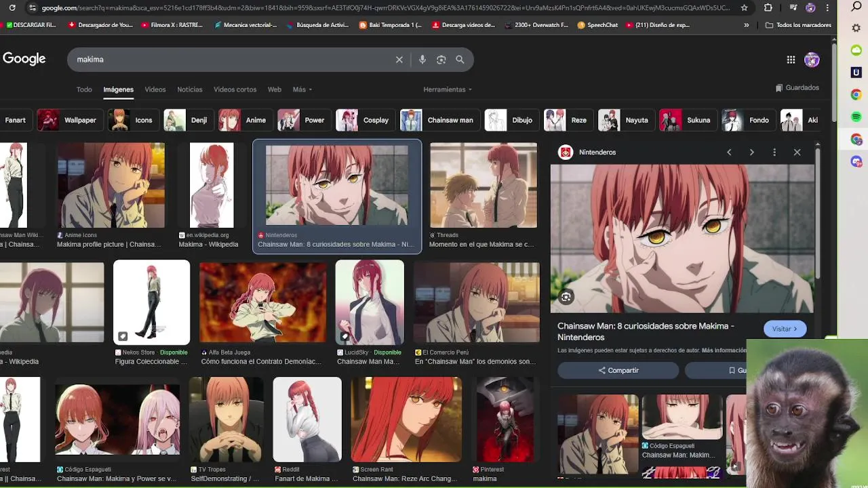
Task: Open the Noticias tab
Action: [190, 89]
